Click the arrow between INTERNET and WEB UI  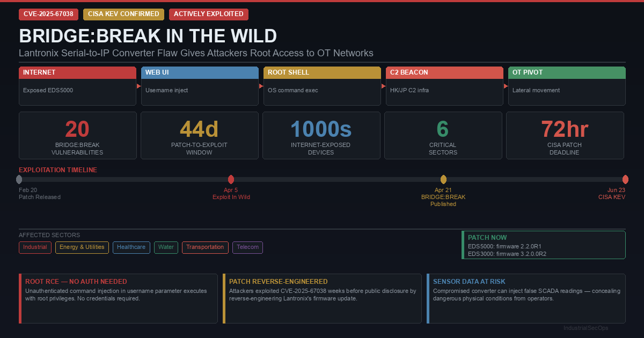click(139, 86)
